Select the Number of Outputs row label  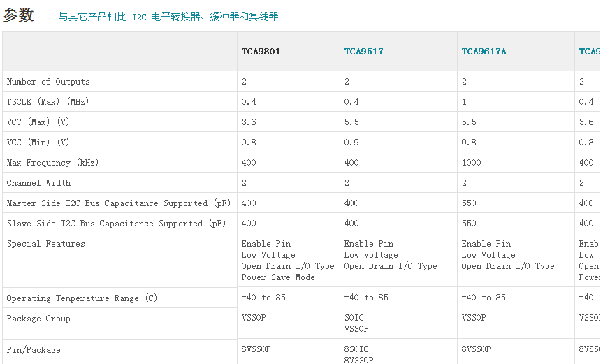(x=48, y=82)
